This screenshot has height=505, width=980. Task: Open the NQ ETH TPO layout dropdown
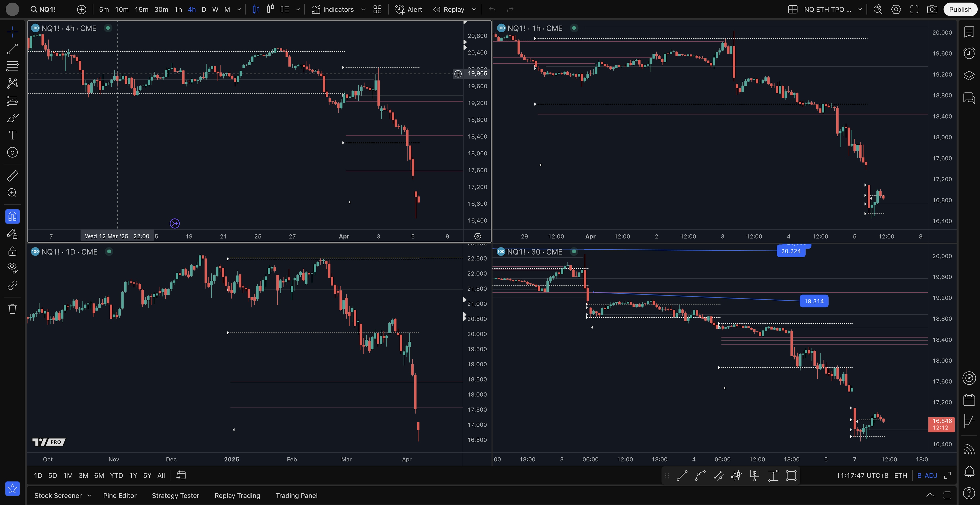point(859,9)
